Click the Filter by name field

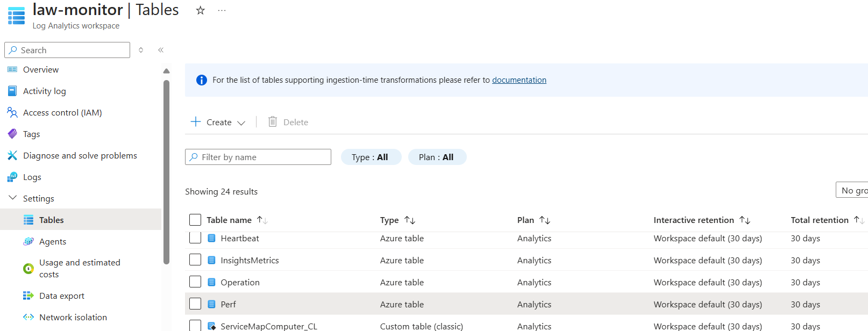click(x=258, y=157)
